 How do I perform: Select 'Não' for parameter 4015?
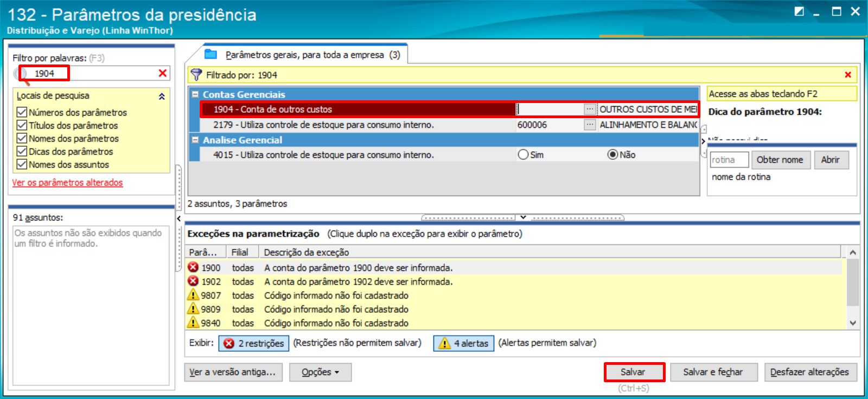613,155
